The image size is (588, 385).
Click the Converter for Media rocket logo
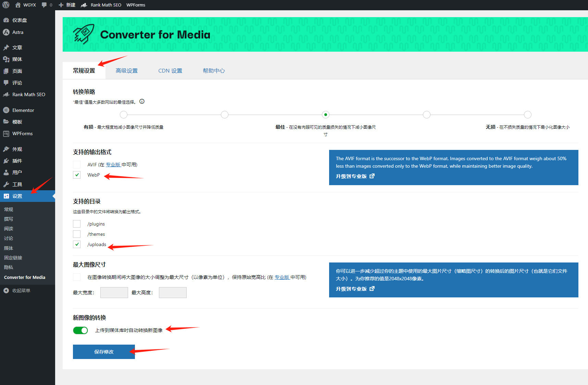84,34
